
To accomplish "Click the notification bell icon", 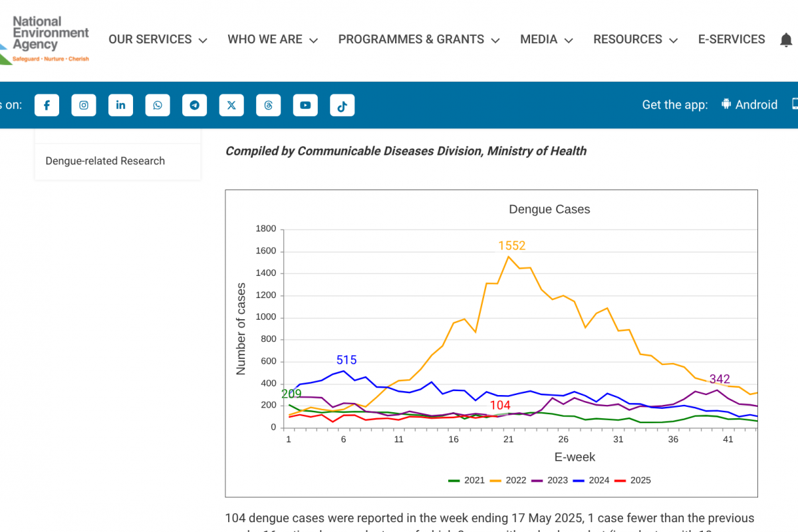I will click(786, 40).
